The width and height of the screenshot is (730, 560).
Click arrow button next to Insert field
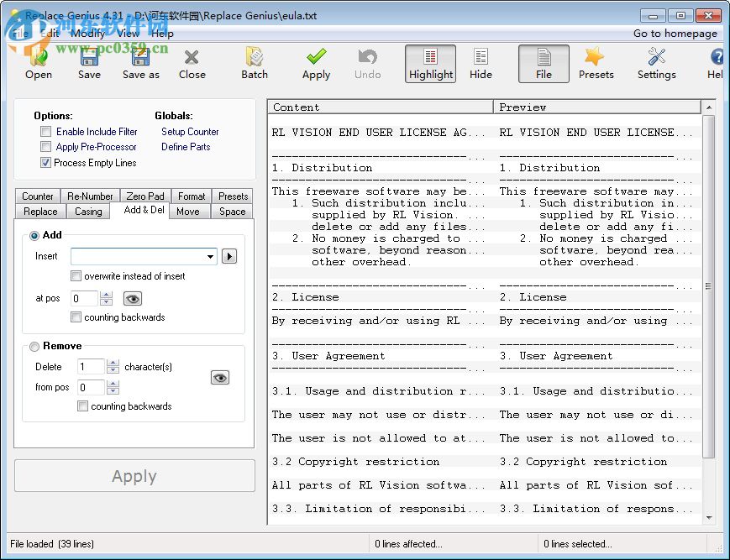[228, 256]
